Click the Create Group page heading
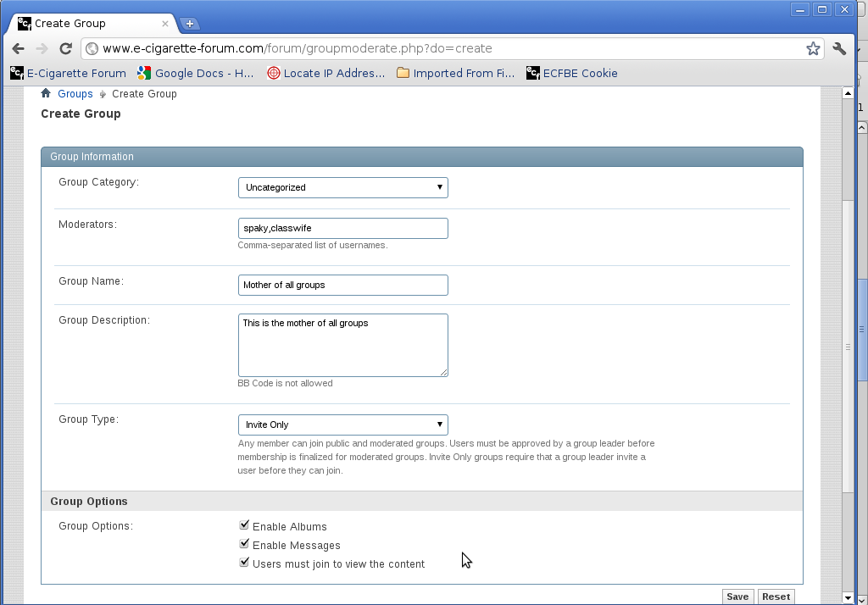Viewport: 868px width, 605px height. click(x=81, y=114)
